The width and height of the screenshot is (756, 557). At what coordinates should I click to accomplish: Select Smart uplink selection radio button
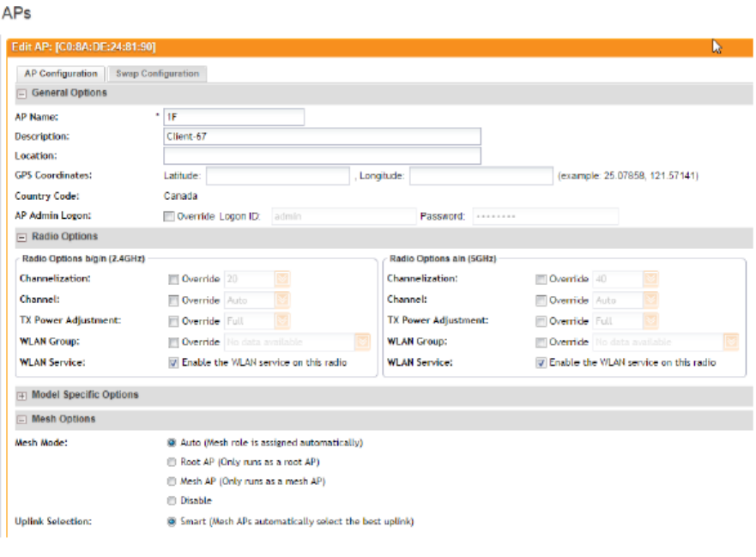tap(171, 522)
